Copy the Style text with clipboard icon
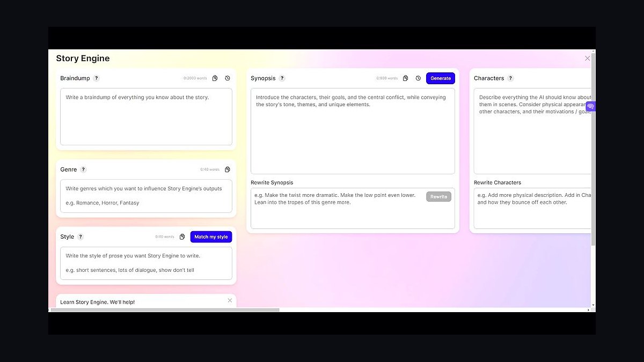 tap(182, 237)
